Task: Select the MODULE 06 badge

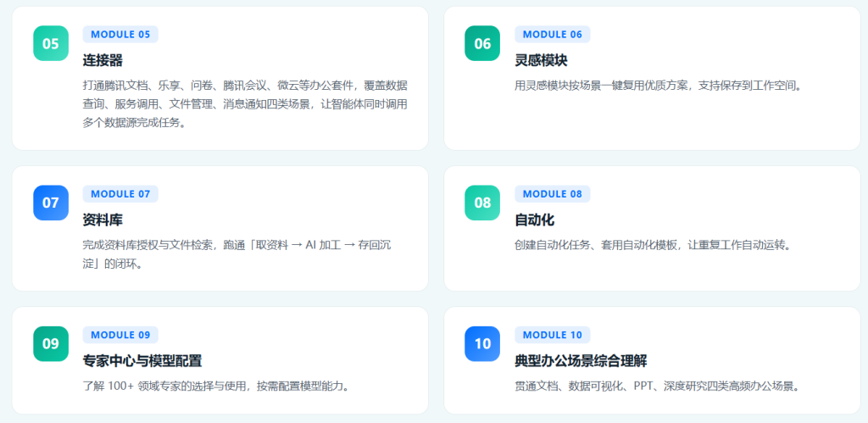Action: click(553, 34)
